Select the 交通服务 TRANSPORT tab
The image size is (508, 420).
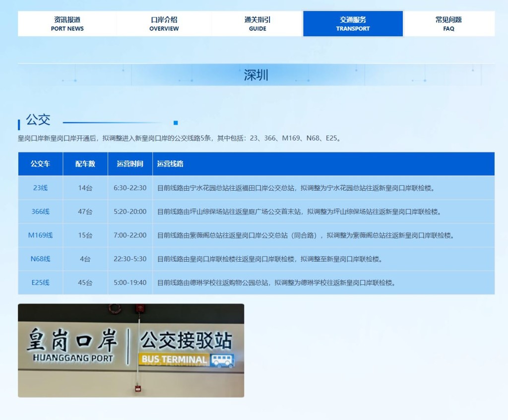[x=353, y=24]
